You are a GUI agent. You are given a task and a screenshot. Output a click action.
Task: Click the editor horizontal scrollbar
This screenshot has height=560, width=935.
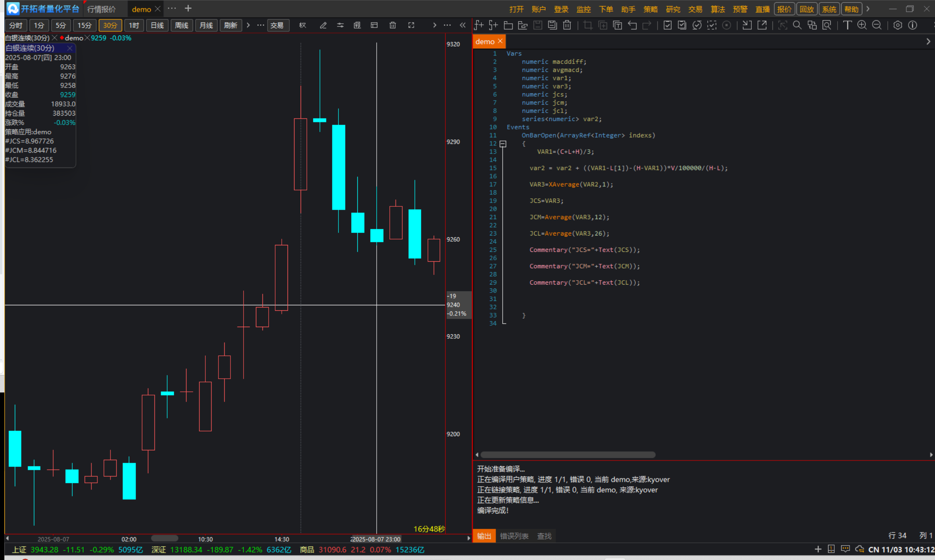point(568,455)
